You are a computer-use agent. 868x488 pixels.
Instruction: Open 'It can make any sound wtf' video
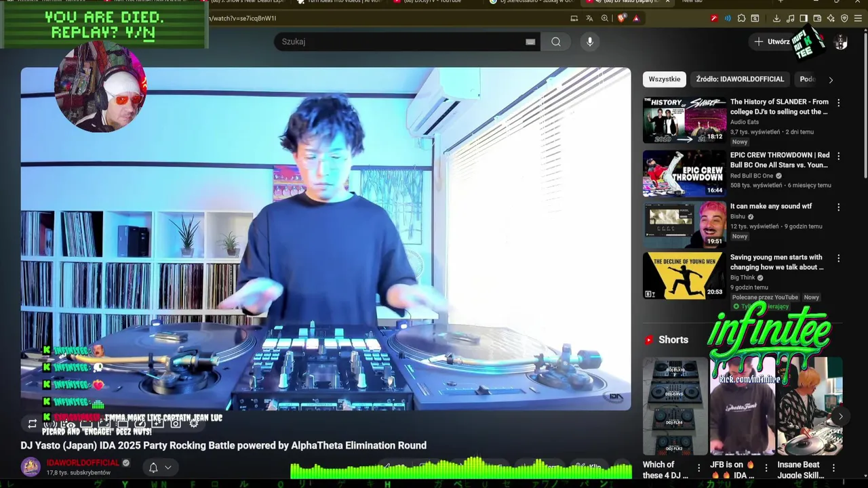(x=771, y=206)
